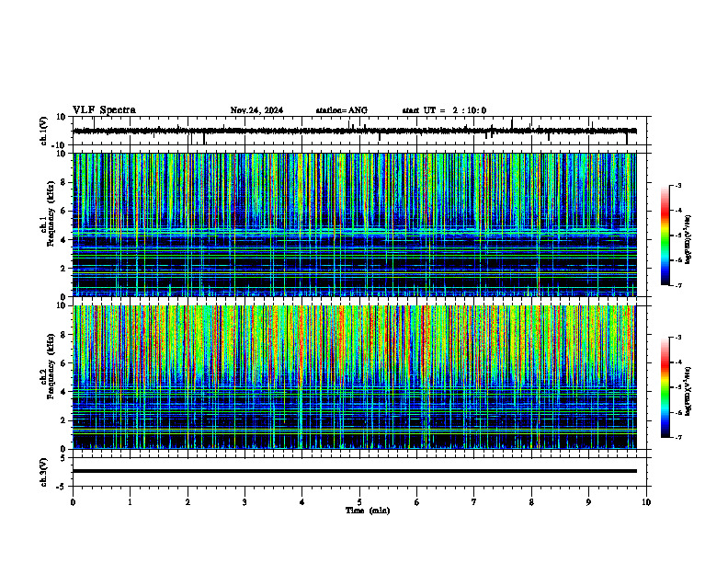
Task: Click the time axis tick label "8"
Action: pyautogui.click(x=531, y=502)
